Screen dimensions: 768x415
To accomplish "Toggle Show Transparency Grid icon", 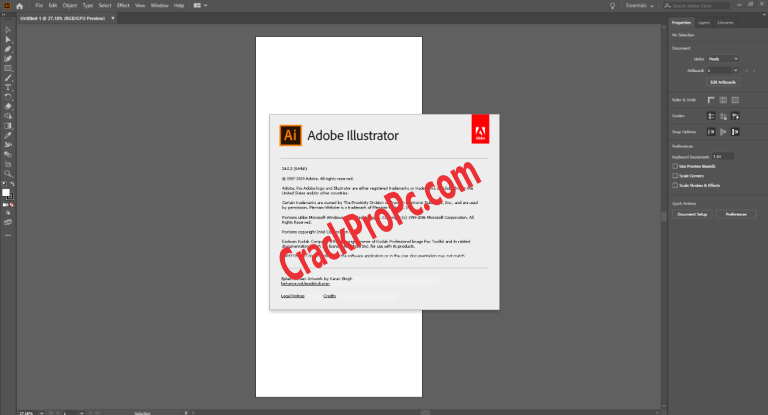I will (735, 100).
